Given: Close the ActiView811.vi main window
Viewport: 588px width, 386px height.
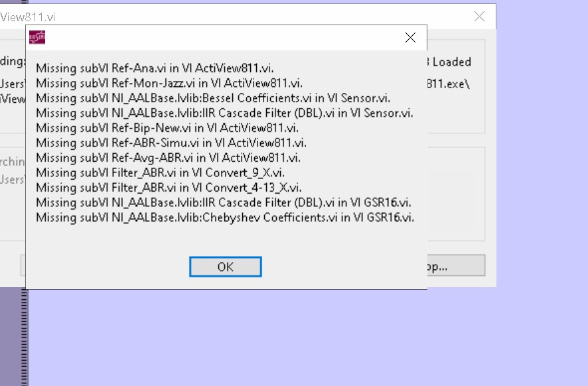Looking at the screenshot, I should [479, 16].
